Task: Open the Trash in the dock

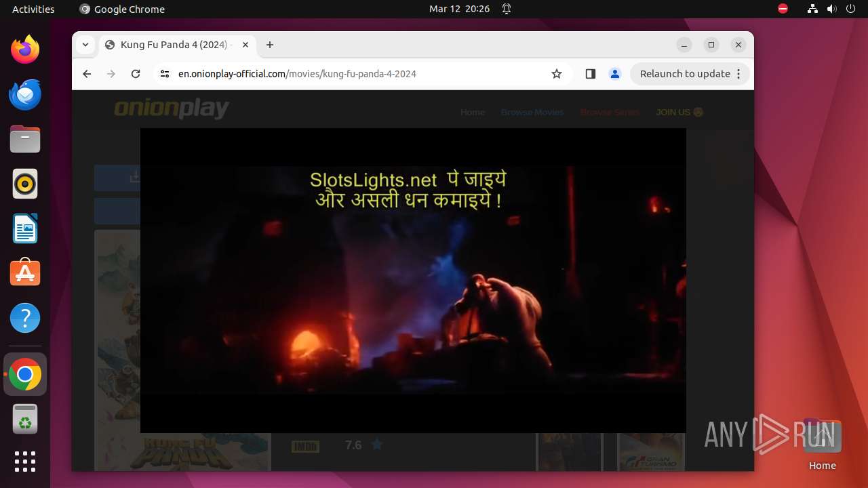Action: pyautogui.click(x=25, y=419)
